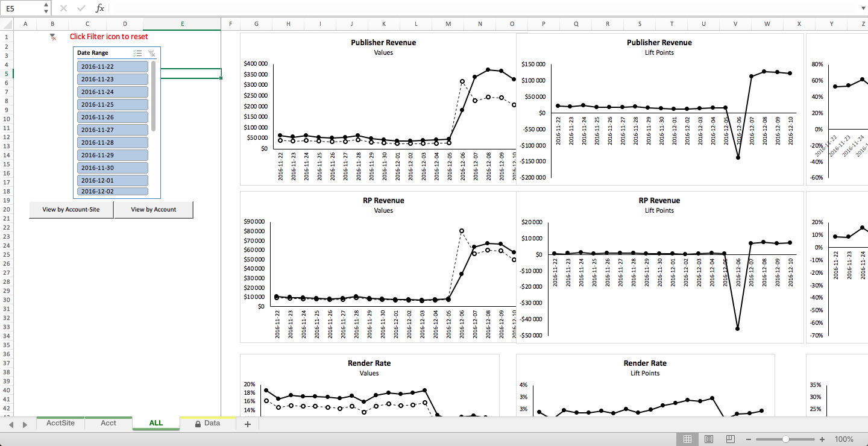Open Page Break Preview from the status bar
Viewport: 868px width, 446px height.
[730, 439]
